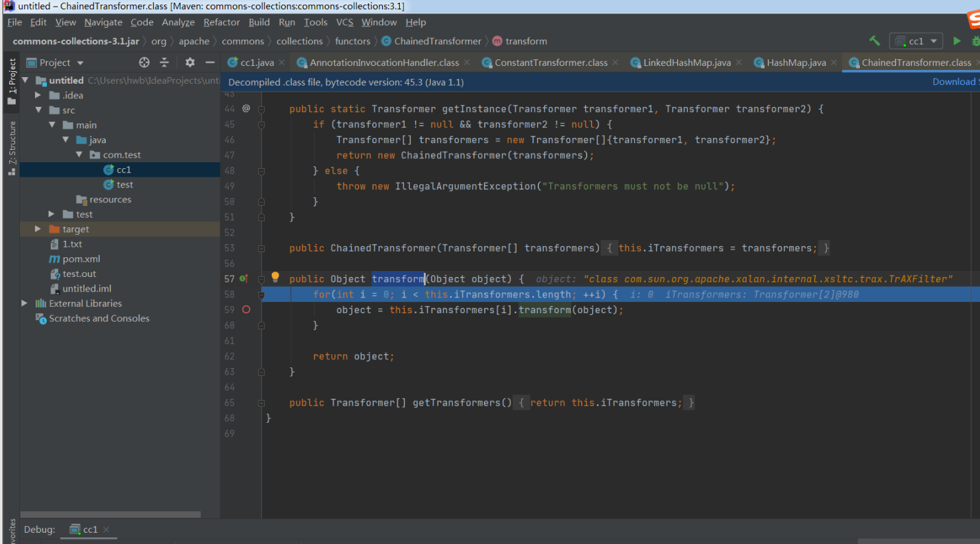Click the functors breadcrumb
Screen dimensions: 980x544
[352, 41]
